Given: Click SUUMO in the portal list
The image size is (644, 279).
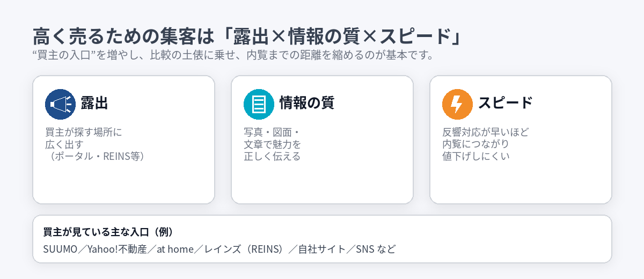Looking at the screenshot, I should (x=60, y=249).
